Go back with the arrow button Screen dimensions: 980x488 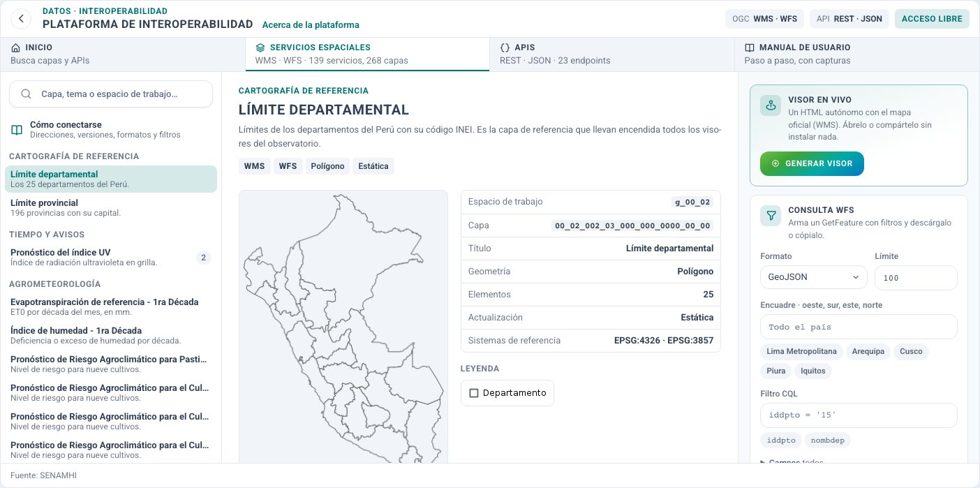pos(22,19)
